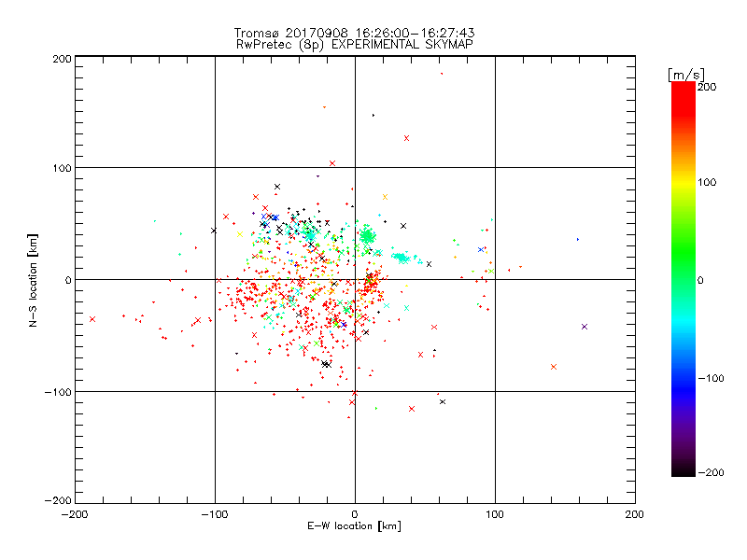Click the title line 'Tromsø 20170908 16:26:00-16:27:43'

tap(354, 33)
